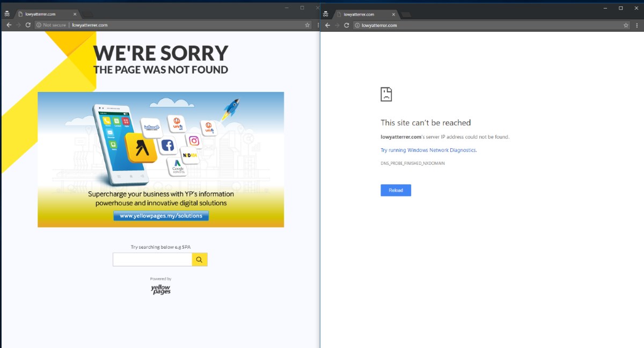Click This site can't be reached heading
644x348 pixels.
tap(426, 122)
